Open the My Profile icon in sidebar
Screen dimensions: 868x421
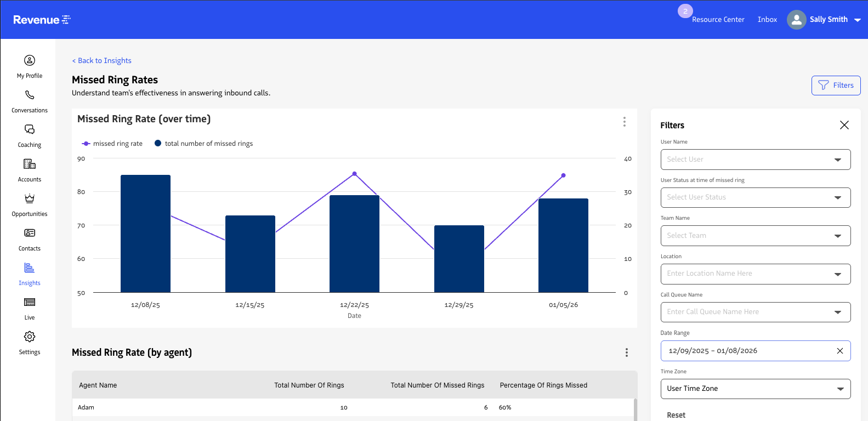tap(30, 60)
